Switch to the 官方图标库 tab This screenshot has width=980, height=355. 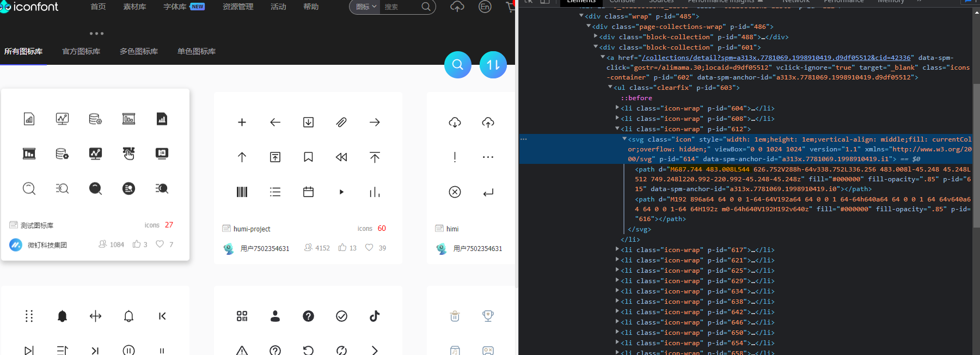click(x=81, y=51)
